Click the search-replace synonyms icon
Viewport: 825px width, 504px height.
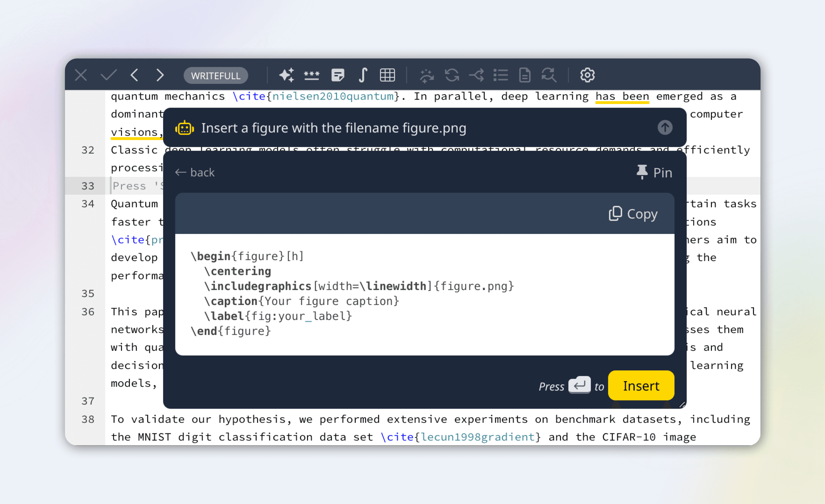click(549, 75)
